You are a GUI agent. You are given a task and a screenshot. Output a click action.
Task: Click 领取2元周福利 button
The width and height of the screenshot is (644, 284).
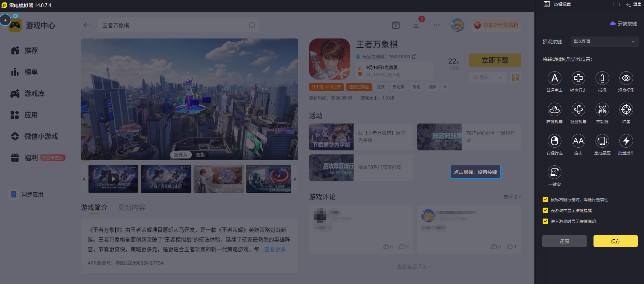pos(496,25)
